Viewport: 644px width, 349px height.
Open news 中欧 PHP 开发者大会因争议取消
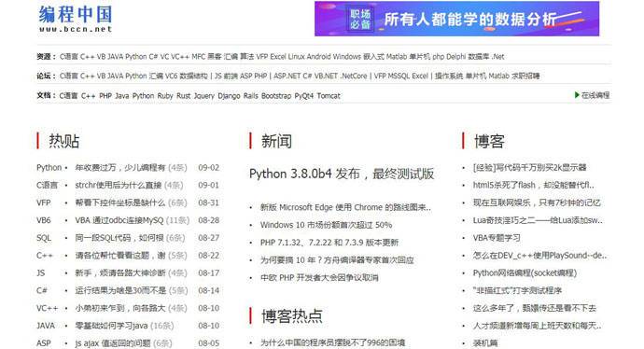click(x=319, y=278)
